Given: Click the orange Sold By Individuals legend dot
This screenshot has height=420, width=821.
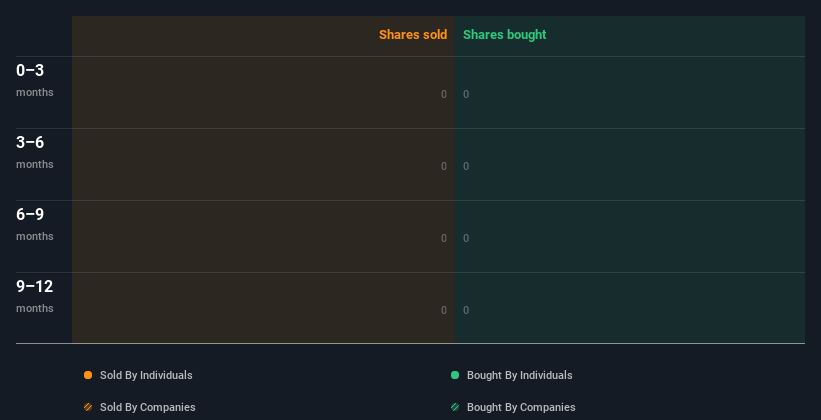Looking at the screenshot, I should tap(88, 375).
